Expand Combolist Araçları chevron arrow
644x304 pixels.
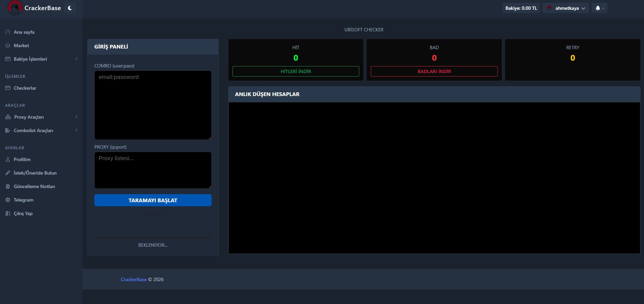(76, 130)
